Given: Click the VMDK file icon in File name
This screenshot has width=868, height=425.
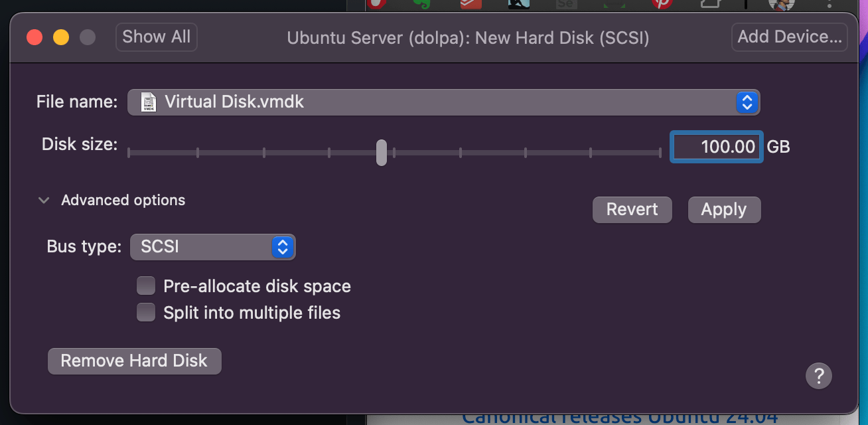Looking at the screenshot, I should 149,102.
